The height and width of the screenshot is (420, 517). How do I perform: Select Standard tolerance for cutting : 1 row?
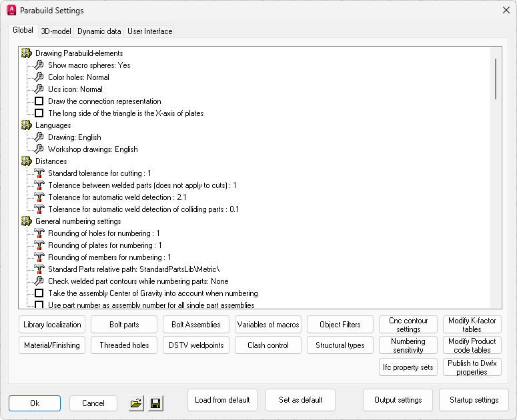(x=99, y=173)
